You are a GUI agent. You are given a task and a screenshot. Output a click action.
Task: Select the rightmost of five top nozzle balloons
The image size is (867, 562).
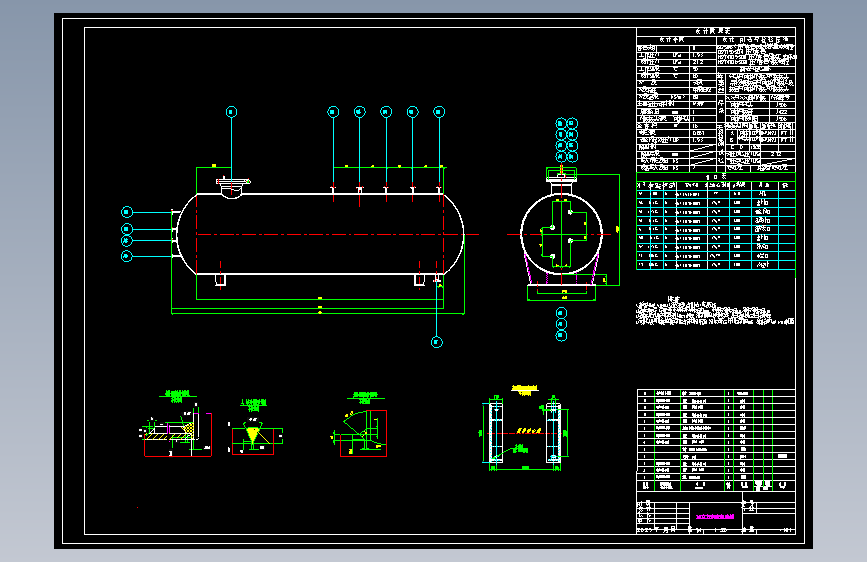439,112
